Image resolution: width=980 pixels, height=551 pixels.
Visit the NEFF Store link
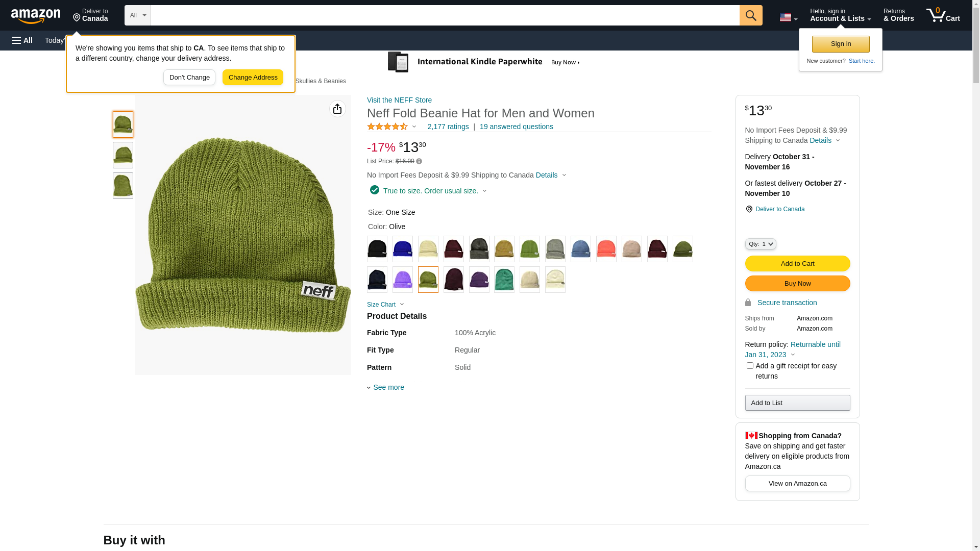tap(399, 100)
